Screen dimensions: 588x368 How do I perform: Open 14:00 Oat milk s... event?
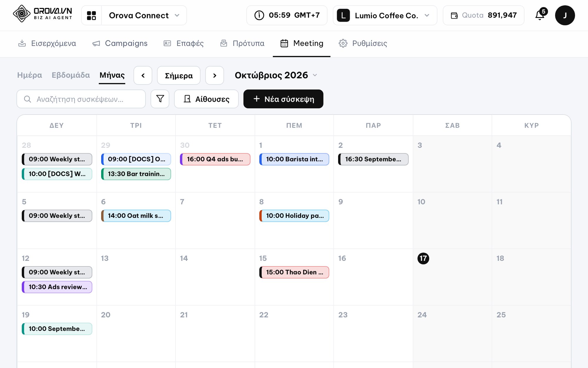click(x=136, y=216)
